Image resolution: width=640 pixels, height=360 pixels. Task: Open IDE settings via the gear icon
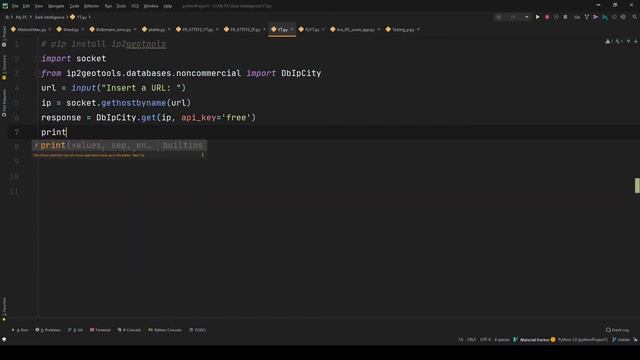[x=623, y=17]
